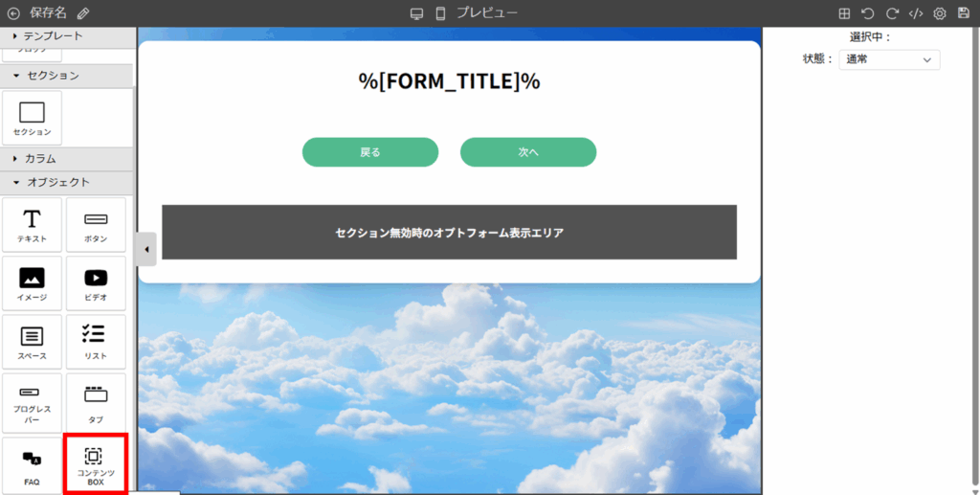The height and width of the screenshot is (495, 980).
Task: Click the green 次へ button
Action: [x=528, y=152]
